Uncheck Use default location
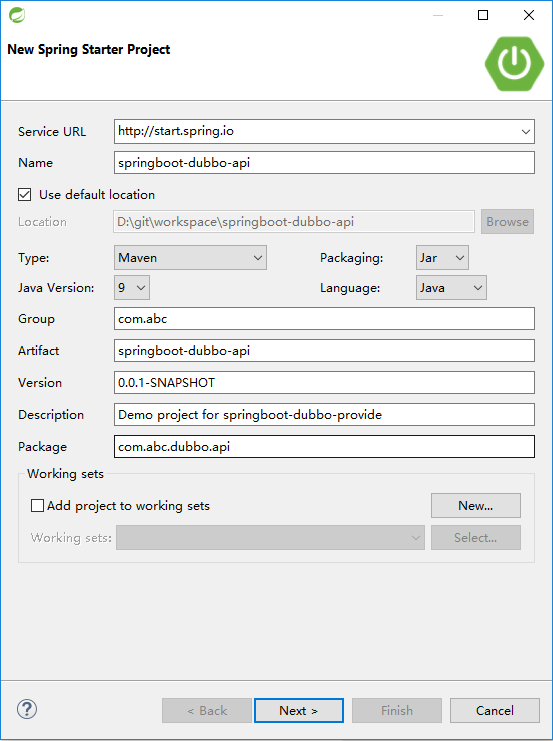Image resolution: width=553 pixels, height=741 pixels. point(25,195)
